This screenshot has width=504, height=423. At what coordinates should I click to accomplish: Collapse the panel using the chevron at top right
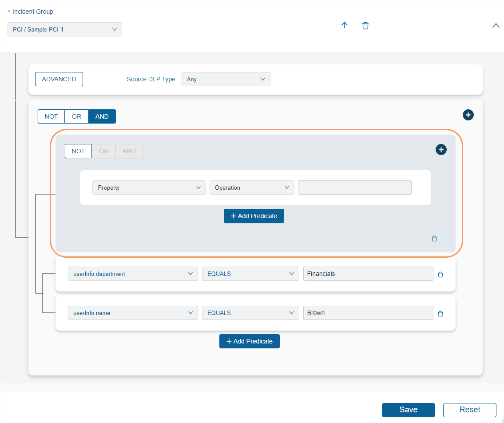tap(496, 25)
